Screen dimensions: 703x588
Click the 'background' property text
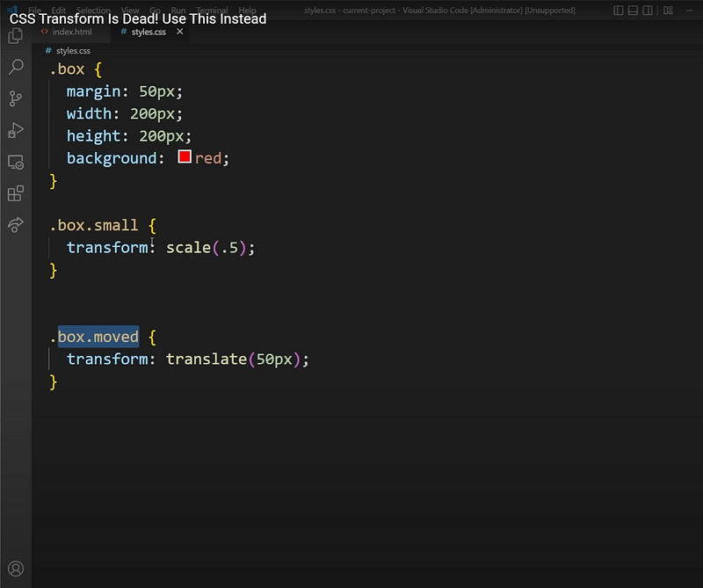112,158
